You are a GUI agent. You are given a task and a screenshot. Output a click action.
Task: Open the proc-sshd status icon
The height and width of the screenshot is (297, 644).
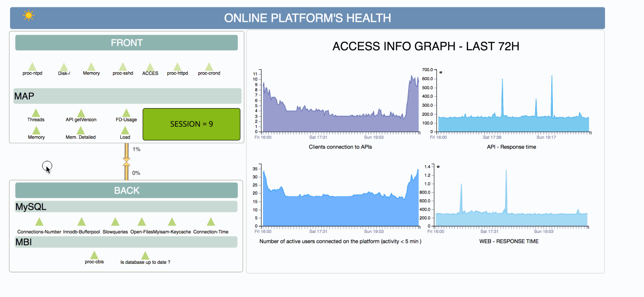[x=123, y=67]
